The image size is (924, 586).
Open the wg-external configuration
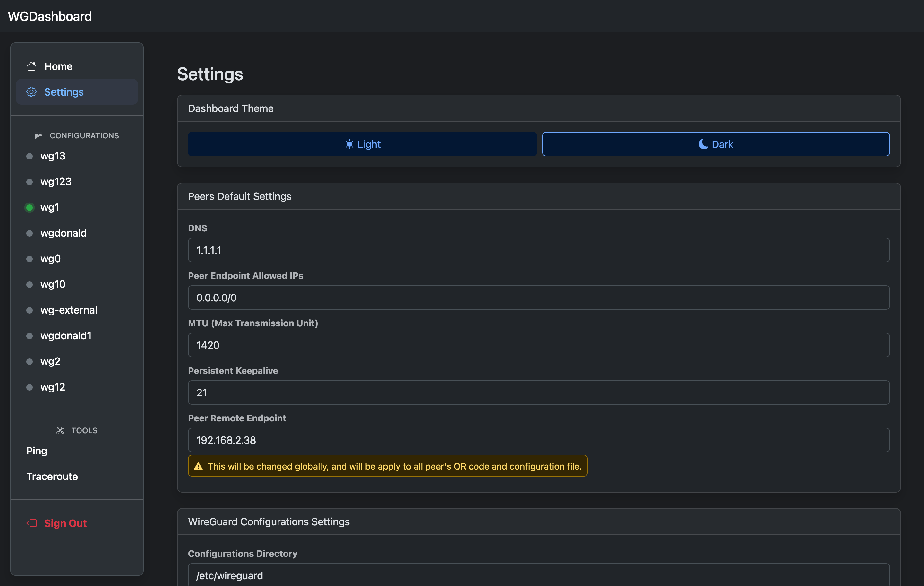coord(77,310)
